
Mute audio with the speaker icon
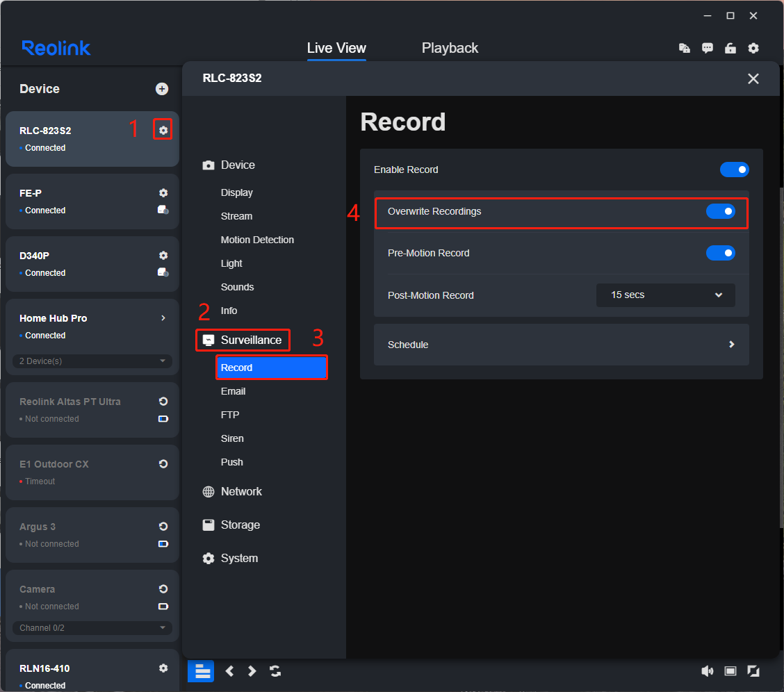pyautogui.click(x=707, y=671)
